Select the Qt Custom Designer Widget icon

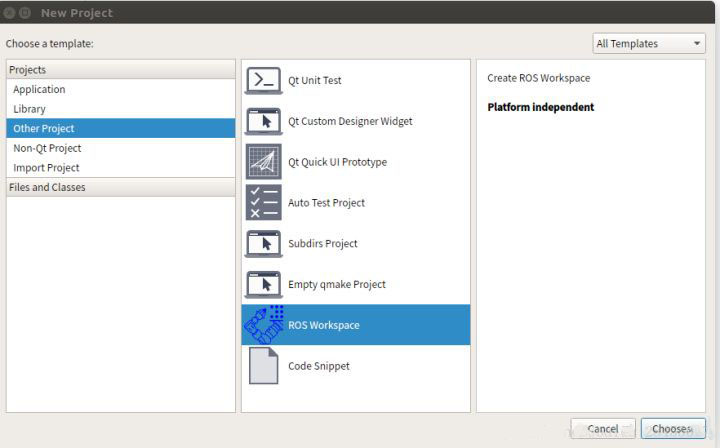[x=264, y=122]
